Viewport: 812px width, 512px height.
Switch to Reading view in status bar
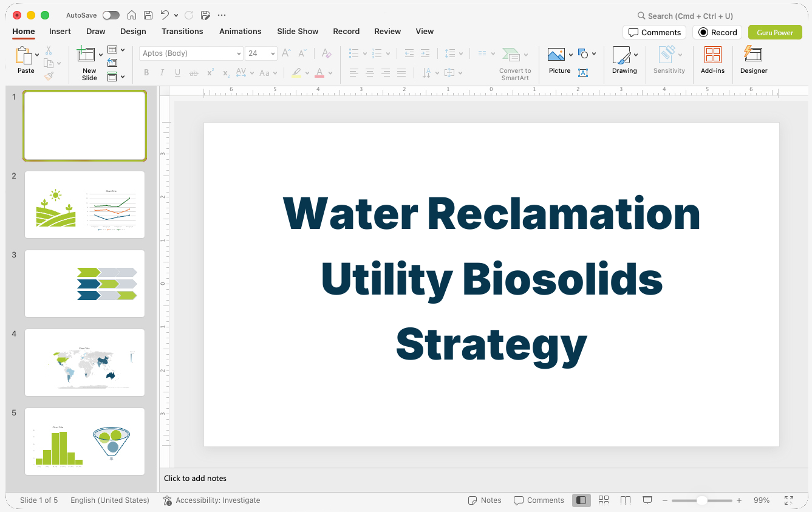[x=626, y=500]
